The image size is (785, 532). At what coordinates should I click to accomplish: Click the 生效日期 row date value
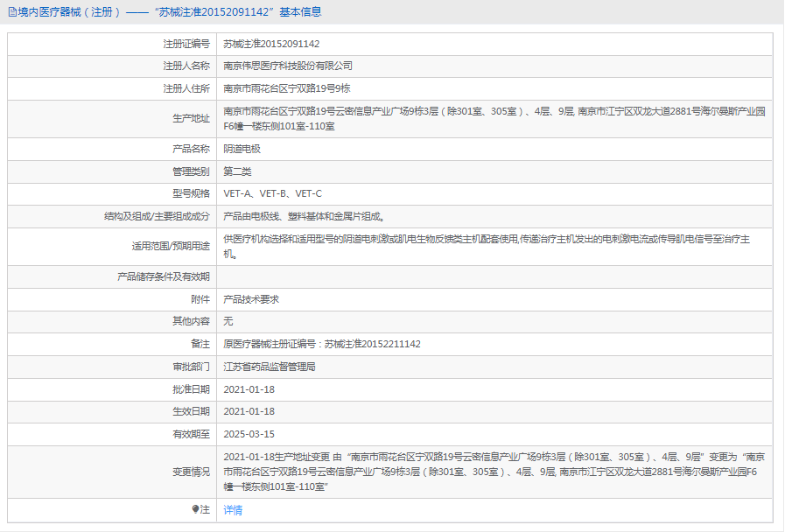tap(249, 411)
